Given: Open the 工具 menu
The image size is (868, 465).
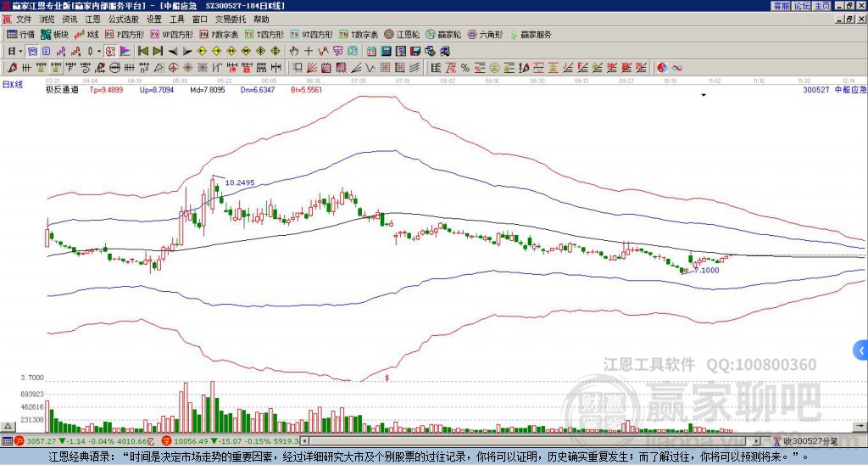Looking at the screenshot, I should (x=177, y=20).
